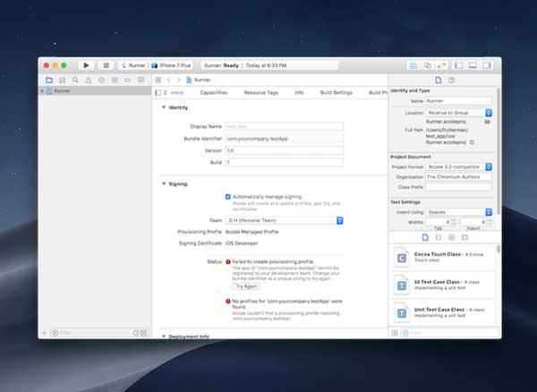Screen dimensions: 537x392
Task: Show only source-controlled files filter
Action: pyautogui.click(x=144, y=333)
